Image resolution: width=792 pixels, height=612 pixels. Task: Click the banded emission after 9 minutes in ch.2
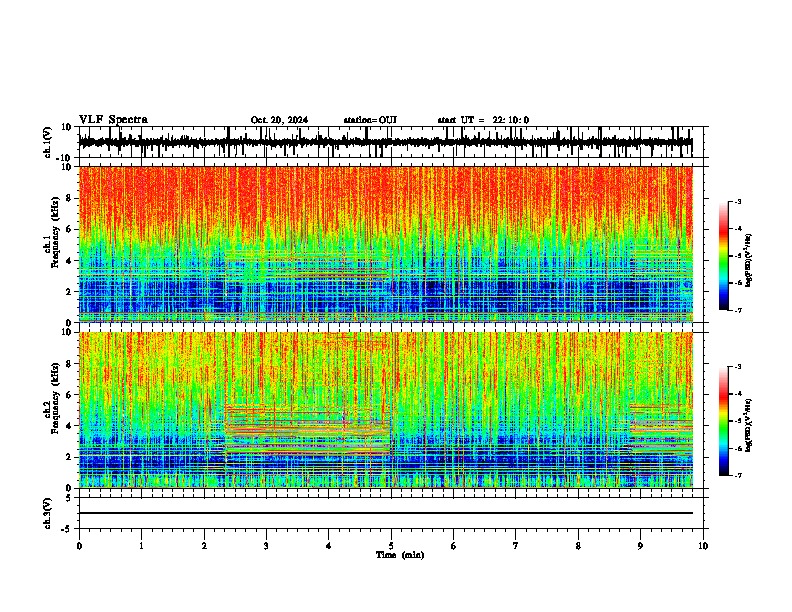coord(661,429)
